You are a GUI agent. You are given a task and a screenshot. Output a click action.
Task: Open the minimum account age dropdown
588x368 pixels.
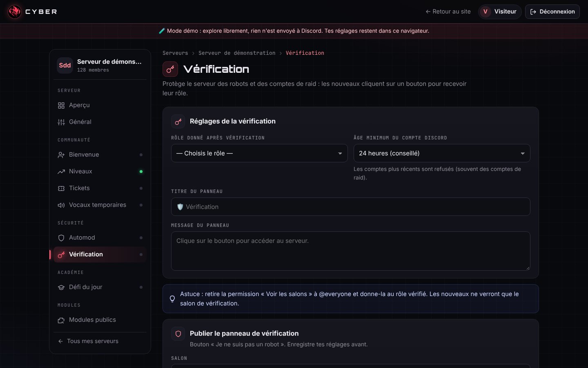click(x=442, y=153)
